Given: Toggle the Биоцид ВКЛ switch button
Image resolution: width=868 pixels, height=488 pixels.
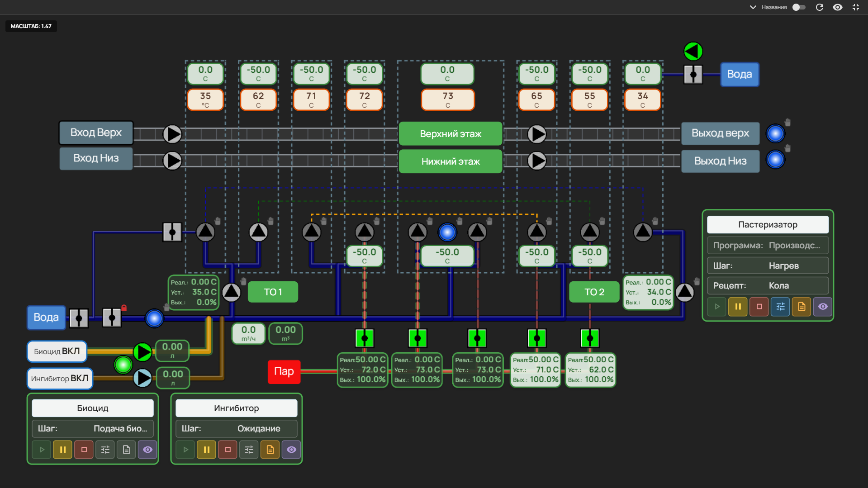Looking at the screenshot, I should [x=57, y=351].
